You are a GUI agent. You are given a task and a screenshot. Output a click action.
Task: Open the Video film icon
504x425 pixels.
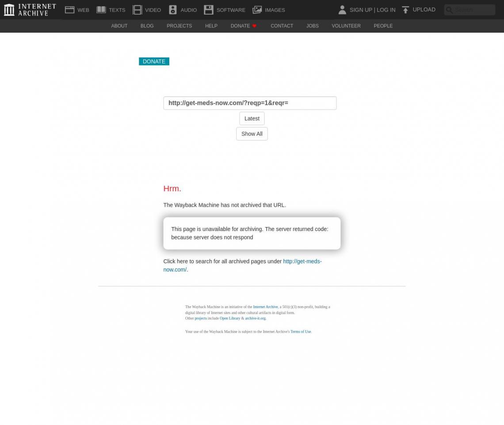pos(137,10)
